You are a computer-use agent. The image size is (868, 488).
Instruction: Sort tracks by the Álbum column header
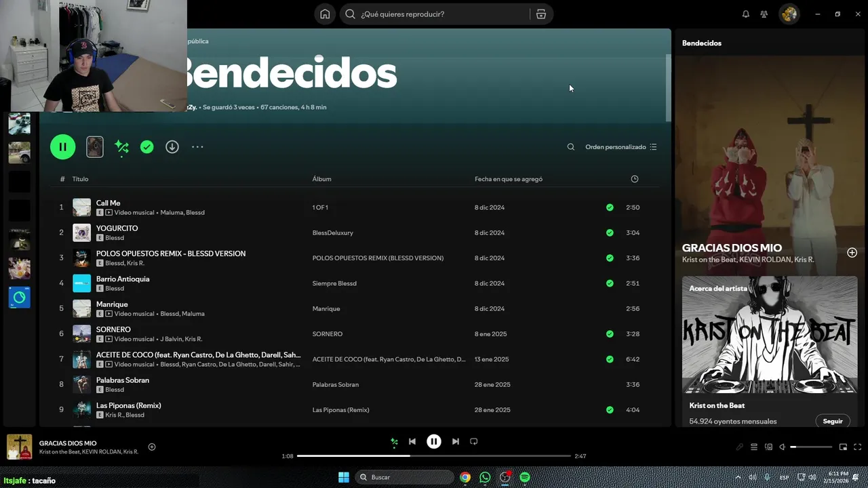click(321, 179)
